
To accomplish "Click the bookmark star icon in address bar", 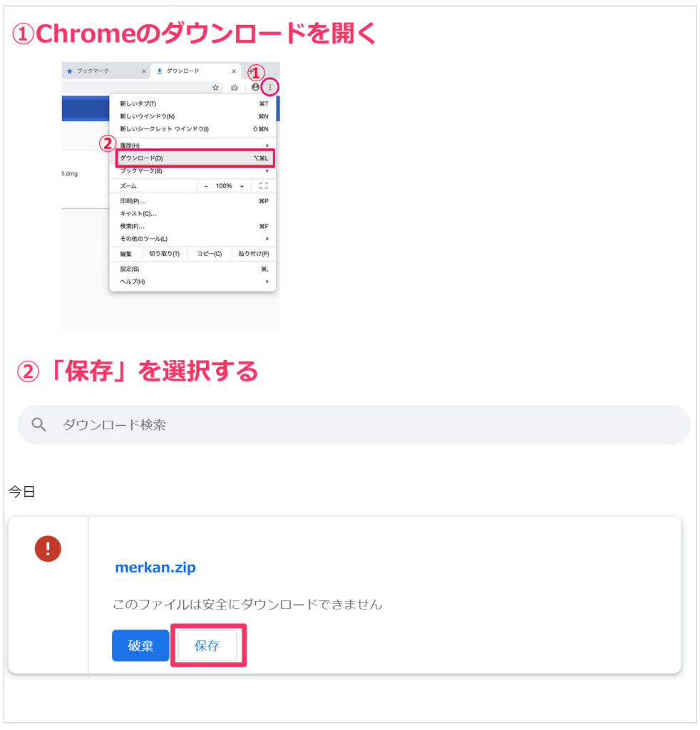I will pyautogui.click(x=215, y=87).
